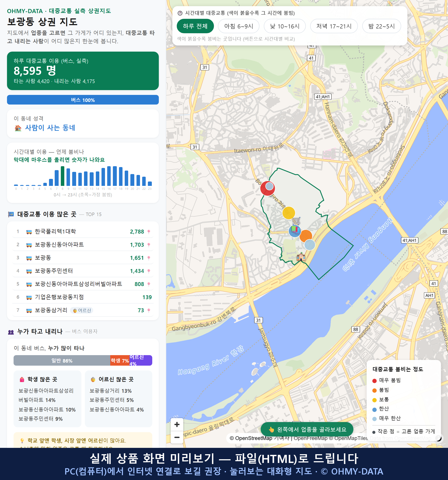Click the 기업은행보광동지점 stop name

click(59, 297)
